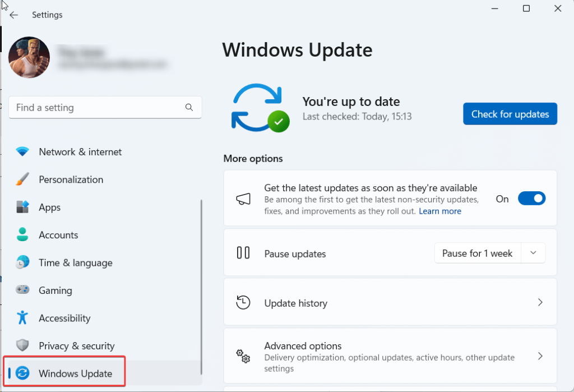Click the Accessibility figure icon
The width and height of the screenshot is (574, 392).
(22, 318)
